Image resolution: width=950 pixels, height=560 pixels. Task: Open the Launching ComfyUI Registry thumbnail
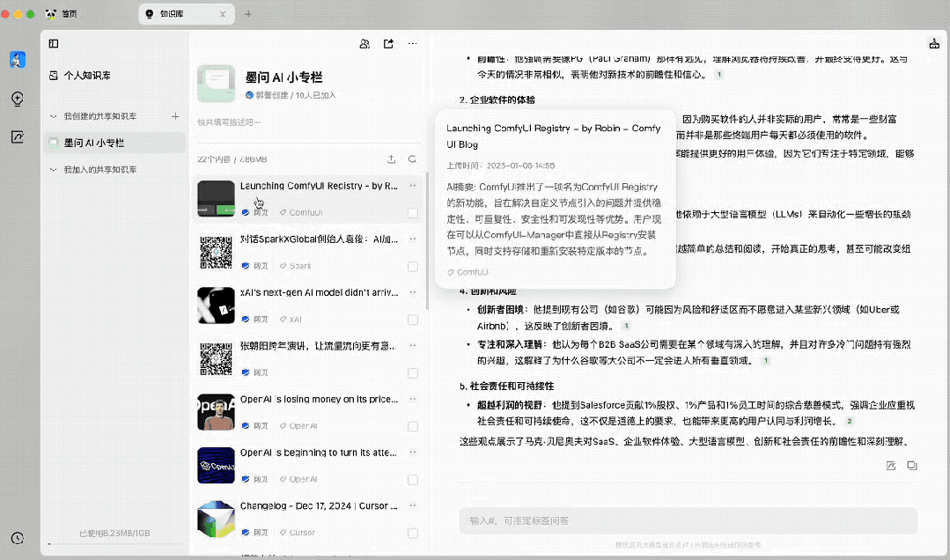coord(216,199)
